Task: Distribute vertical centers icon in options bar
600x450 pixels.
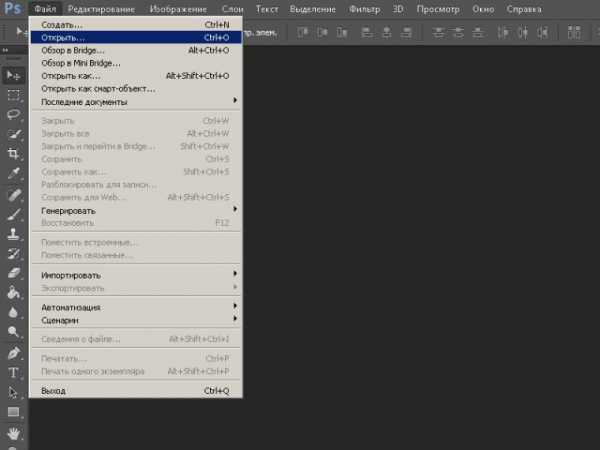Action: pos(458,33)
